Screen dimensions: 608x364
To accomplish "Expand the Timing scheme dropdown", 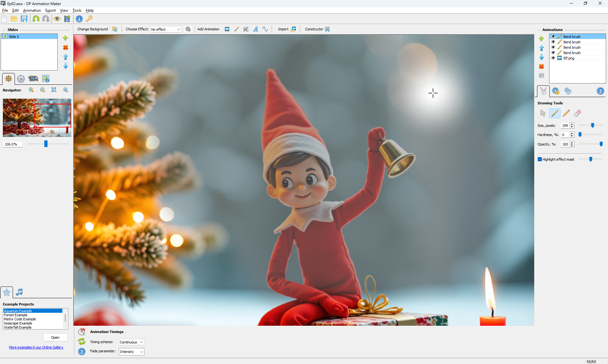I will coord(131,342).
